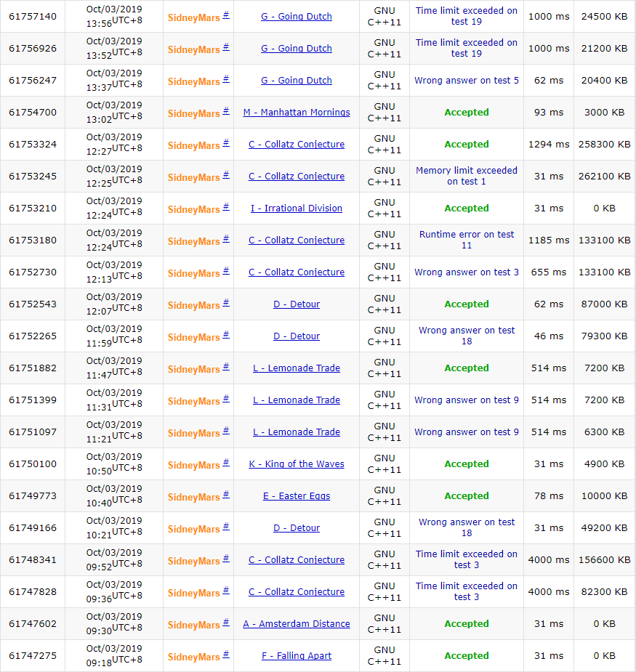
Task: View the Memory limit exceeded on test 1 verdict
Action: tap(467, 176)
